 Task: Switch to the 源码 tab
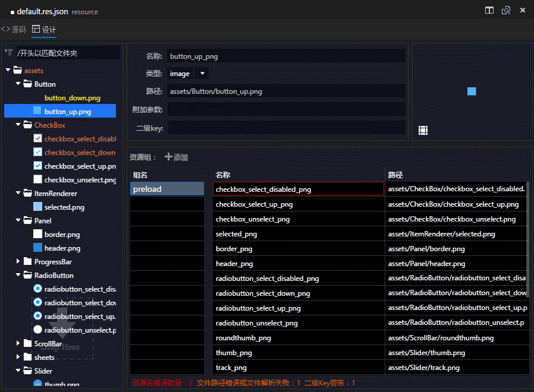click(x=14, y=28)
